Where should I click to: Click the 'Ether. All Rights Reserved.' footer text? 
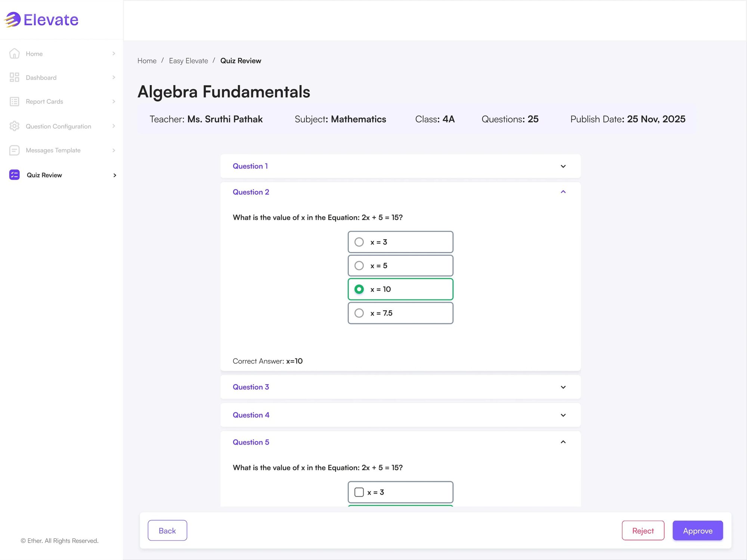[59, 541]
